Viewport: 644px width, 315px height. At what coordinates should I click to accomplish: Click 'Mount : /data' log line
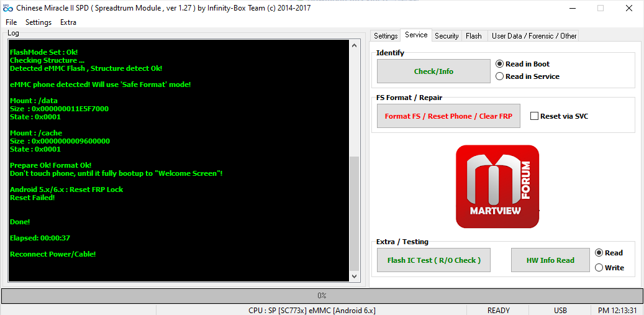pos(34,101)
